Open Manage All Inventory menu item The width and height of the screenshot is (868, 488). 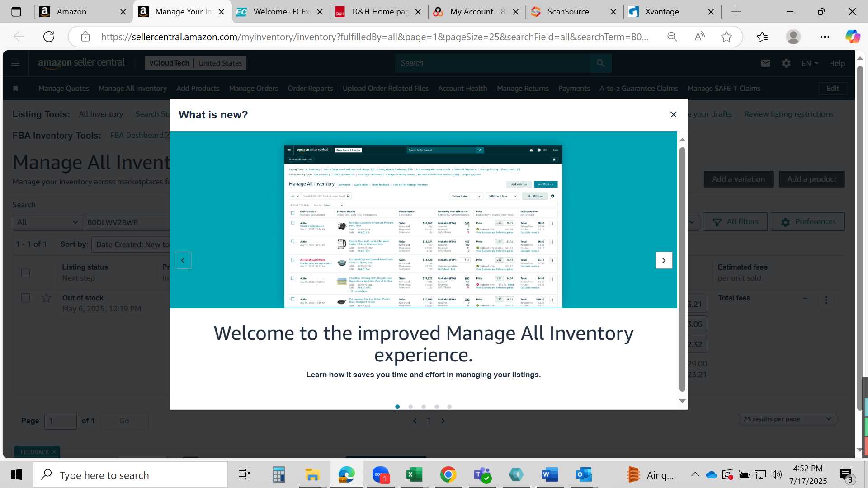point(132,89)
